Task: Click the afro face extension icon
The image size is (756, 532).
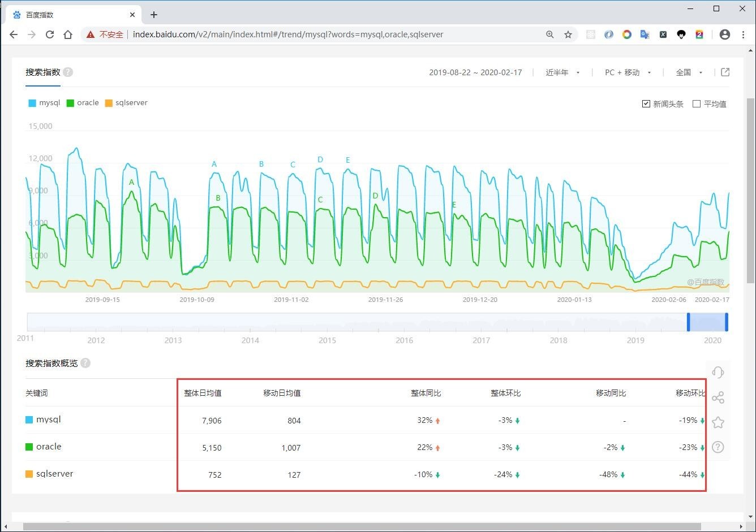Action: (681, 34)
